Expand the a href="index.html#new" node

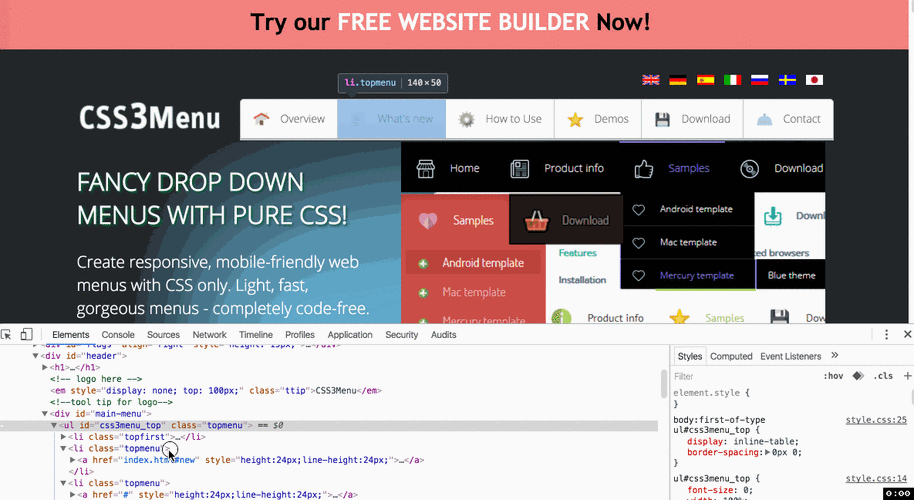(x=73, y=460)
